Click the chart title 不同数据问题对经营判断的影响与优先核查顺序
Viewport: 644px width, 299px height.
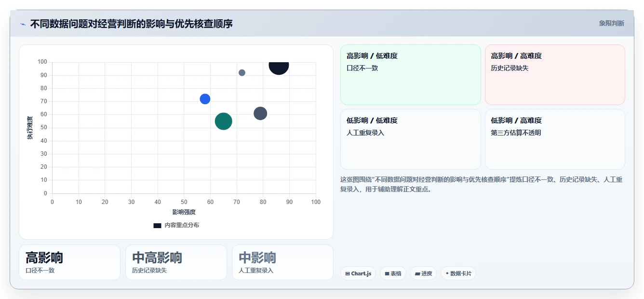point(131,24)
